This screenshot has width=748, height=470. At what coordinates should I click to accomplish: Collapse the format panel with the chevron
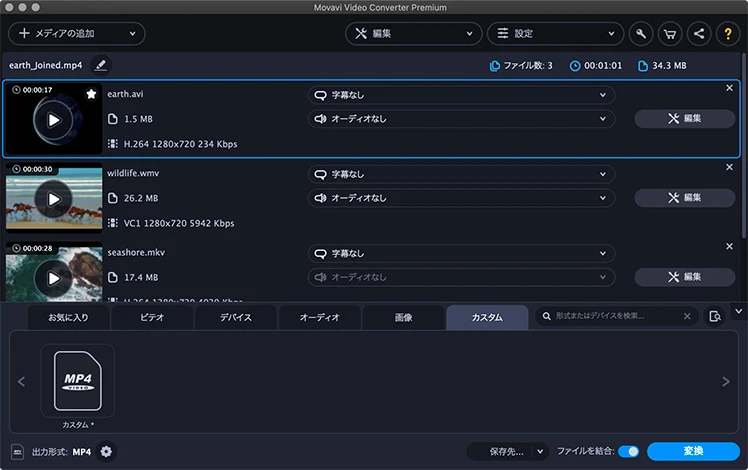738,312
